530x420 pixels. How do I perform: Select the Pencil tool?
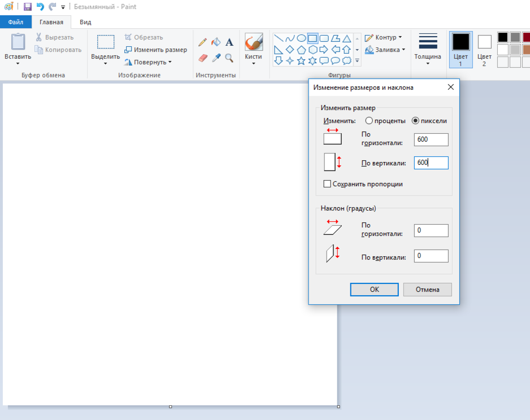(202, 42)
